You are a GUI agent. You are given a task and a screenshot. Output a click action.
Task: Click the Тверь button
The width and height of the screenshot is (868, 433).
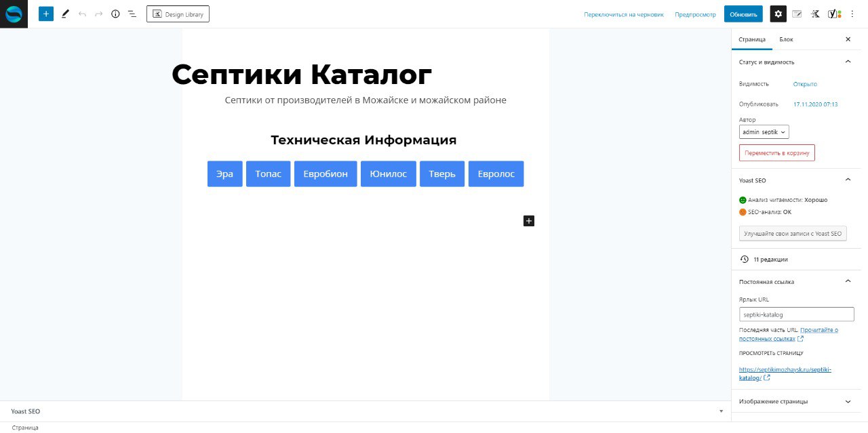coord(442,173)
